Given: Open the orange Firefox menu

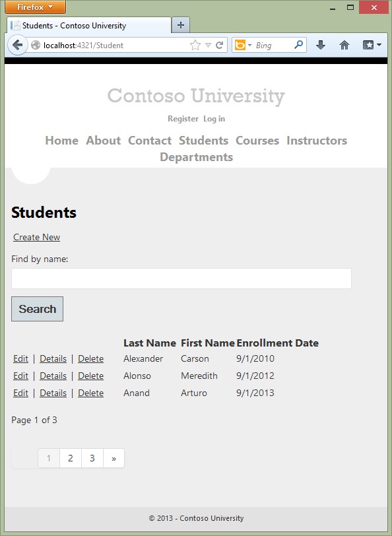Looking at the screenshot, I should (x=34, y=7).
